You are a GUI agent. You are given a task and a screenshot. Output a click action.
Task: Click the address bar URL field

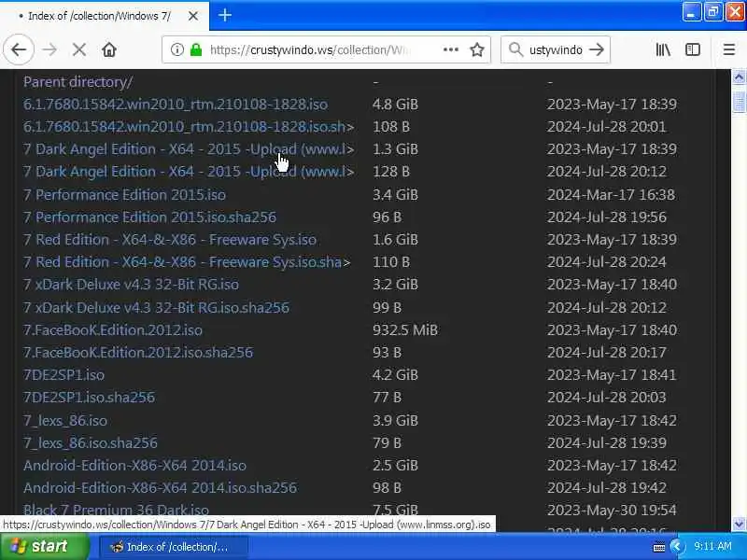coord(324,49)
